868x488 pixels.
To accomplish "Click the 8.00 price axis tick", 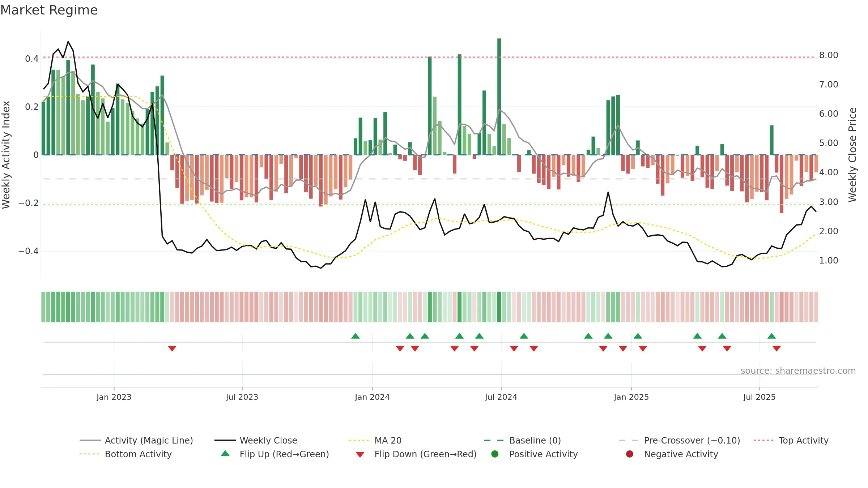I will tap(829, 55).
